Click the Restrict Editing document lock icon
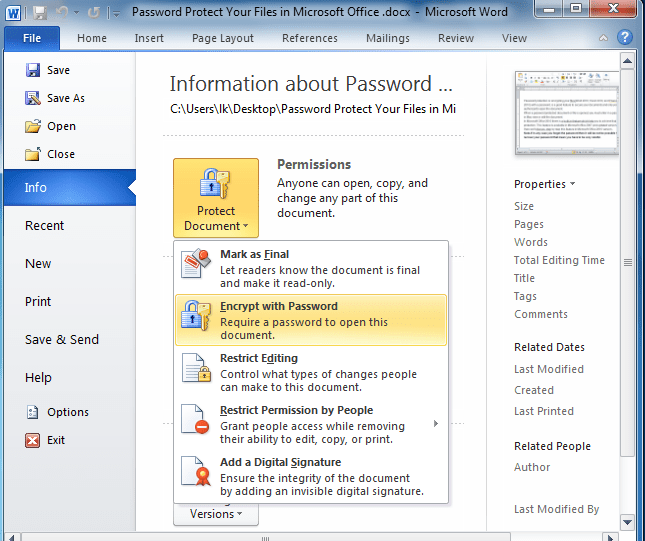This screenshot has height=541, width=645. tap(196, 367)
